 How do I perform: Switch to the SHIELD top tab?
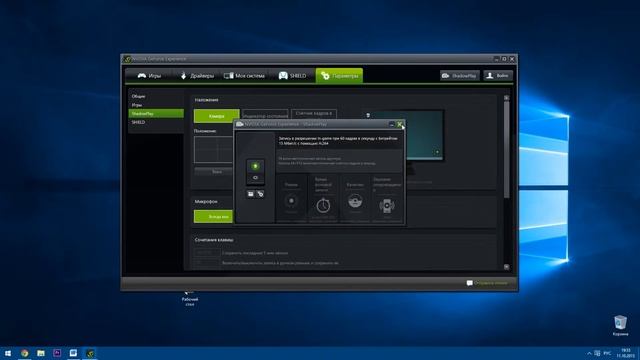[x=292, y=76]
